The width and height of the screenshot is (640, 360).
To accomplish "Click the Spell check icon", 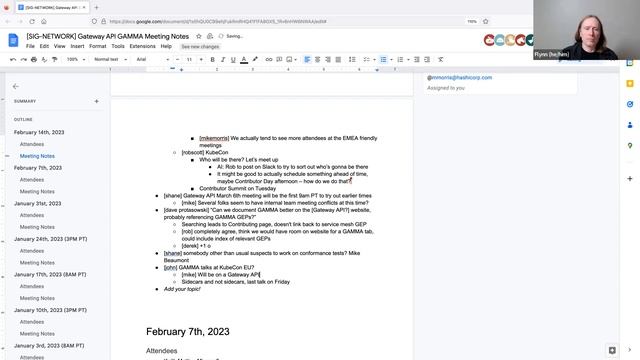I will click(x=44, y=60).
